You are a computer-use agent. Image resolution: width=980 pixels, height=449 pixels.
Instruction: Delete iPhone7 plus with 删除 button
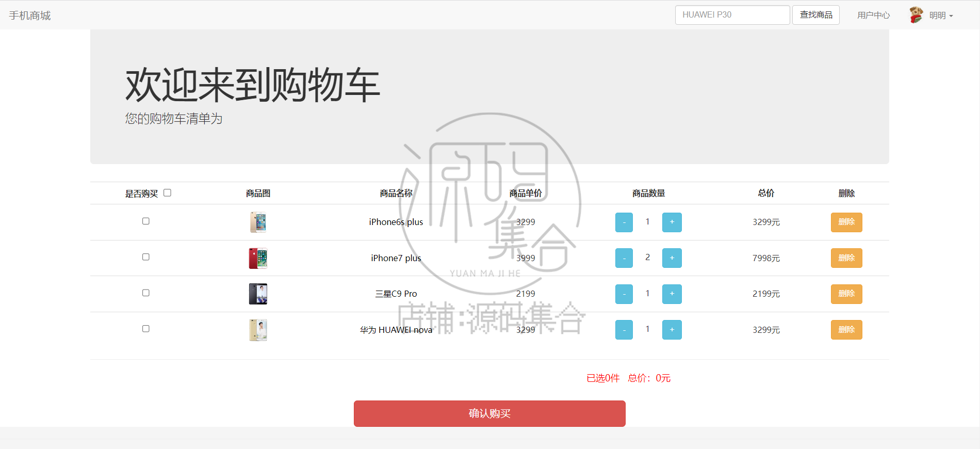(x=846, y=258)
